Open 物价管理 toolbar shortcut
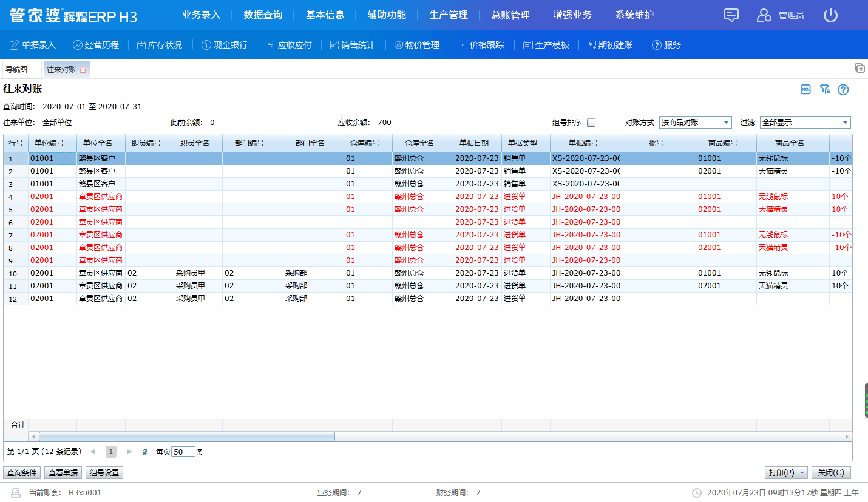The width and height of the screenshot is (868, 502). tap(416, 45)
